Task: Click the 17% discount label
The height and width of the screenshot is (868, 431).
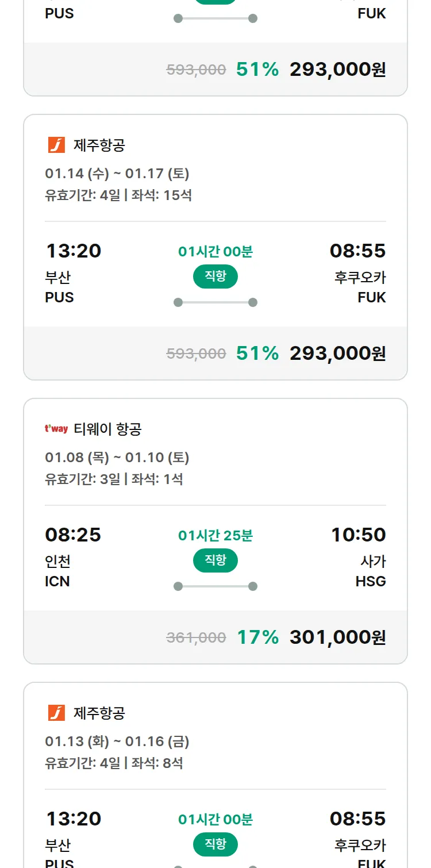Action: [257, 637]
